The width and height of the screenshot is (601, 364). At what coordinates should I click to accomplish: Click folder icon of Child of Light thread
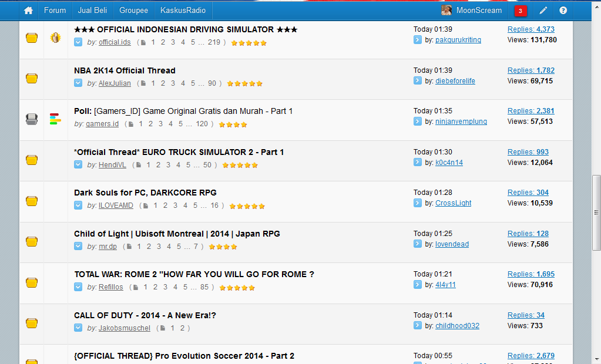(x=32, y=241)
